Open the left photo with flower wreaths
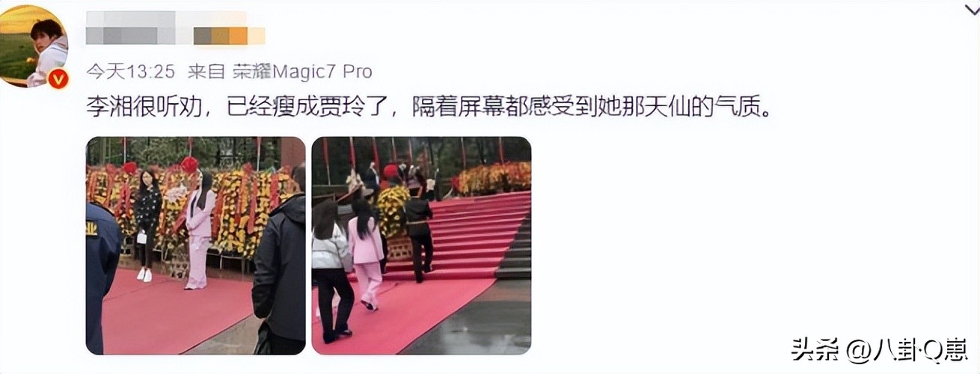This screenshot has width=980, height=374. (x=195, y=245)
